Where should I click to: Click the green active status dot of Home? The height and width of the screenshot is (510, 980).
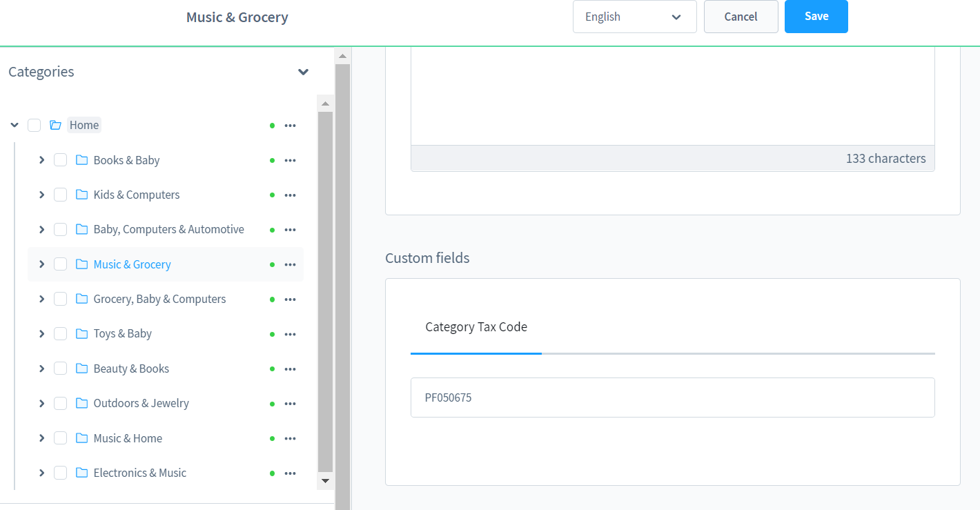pos(272,126)
